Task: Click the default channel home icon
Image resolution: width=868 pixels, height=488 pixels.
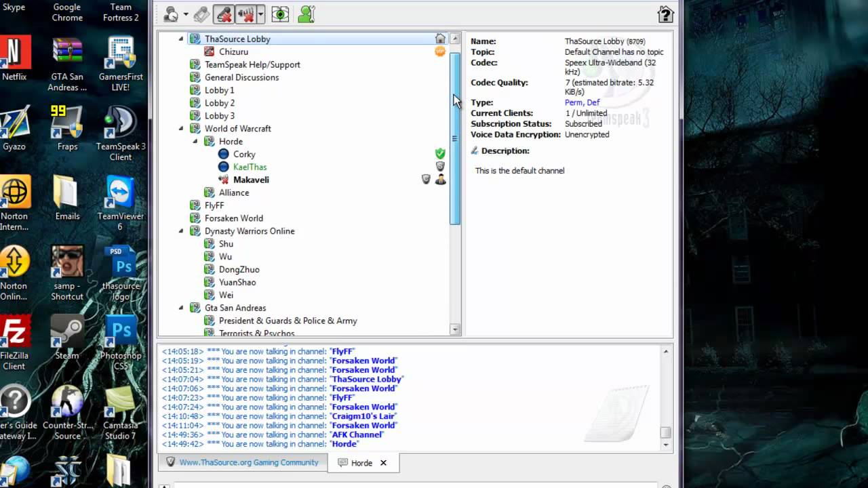Action: click(x=440, y=39)
